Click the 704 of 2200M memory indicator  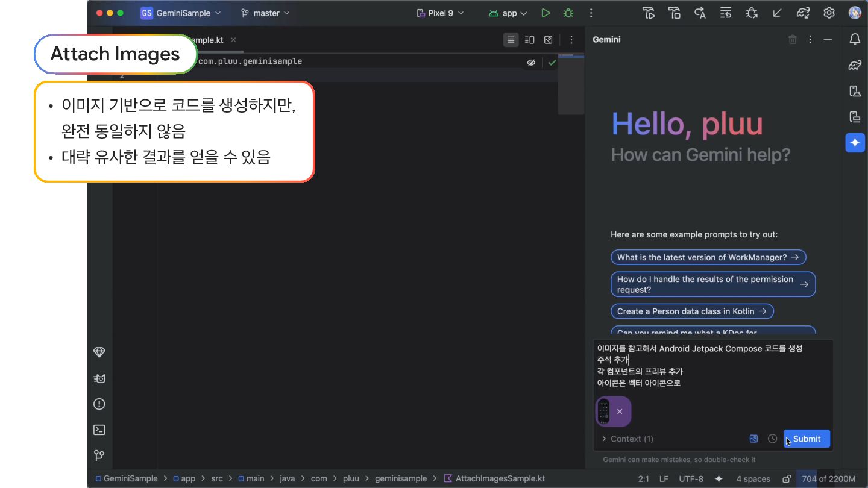828,479
